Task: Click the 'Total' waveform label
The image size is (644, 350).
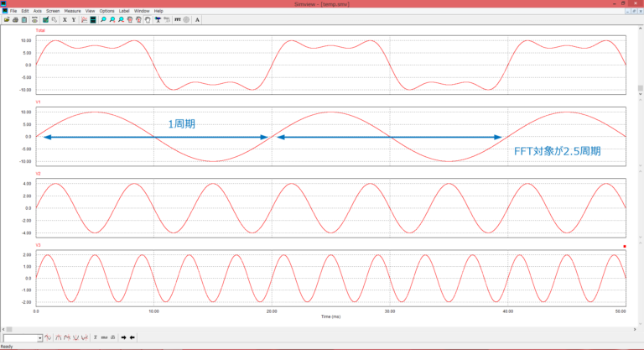Action: coord(40,30)
